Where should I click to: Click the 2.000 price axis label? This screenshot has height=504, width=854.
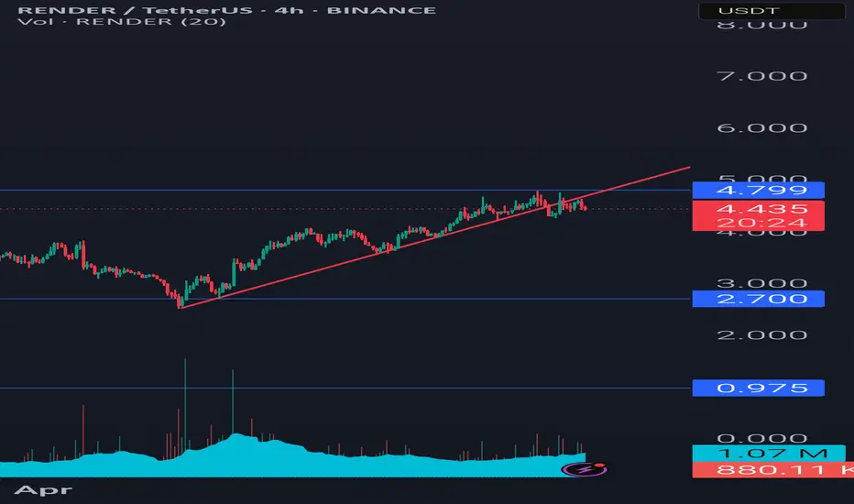(761, 335)
